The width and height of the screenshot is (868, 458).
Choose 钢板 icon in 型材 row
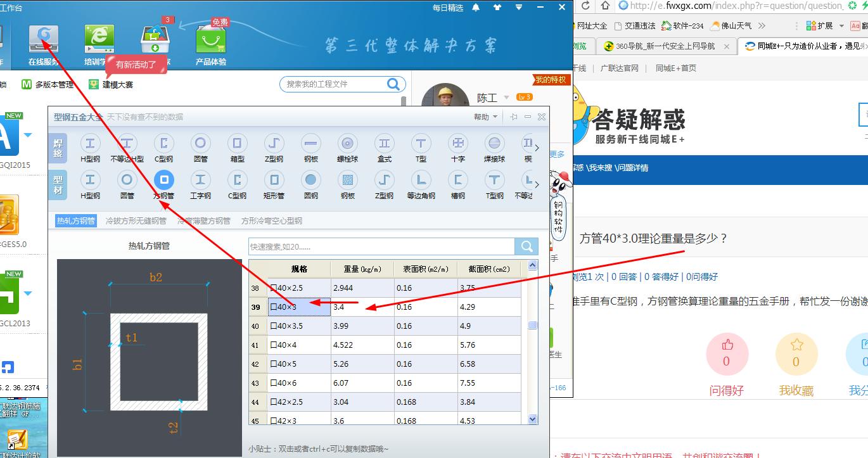(348, 180)
